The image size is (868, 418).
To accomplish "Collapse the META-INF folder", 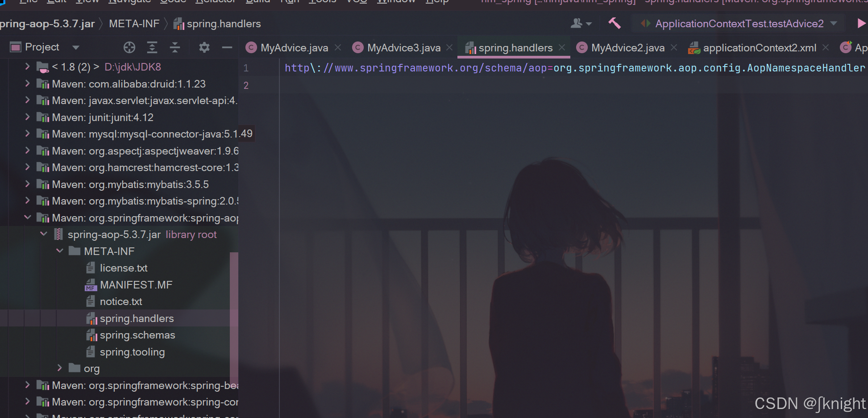I will (x=60, y=251).
